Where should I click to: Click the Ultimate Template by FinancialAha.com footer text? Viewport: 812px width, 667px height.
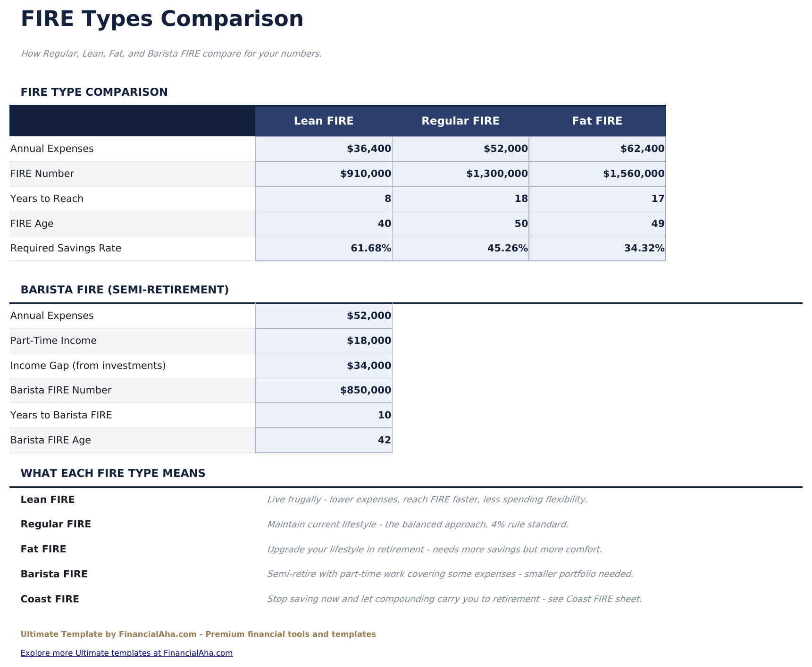tap(198, 634)
